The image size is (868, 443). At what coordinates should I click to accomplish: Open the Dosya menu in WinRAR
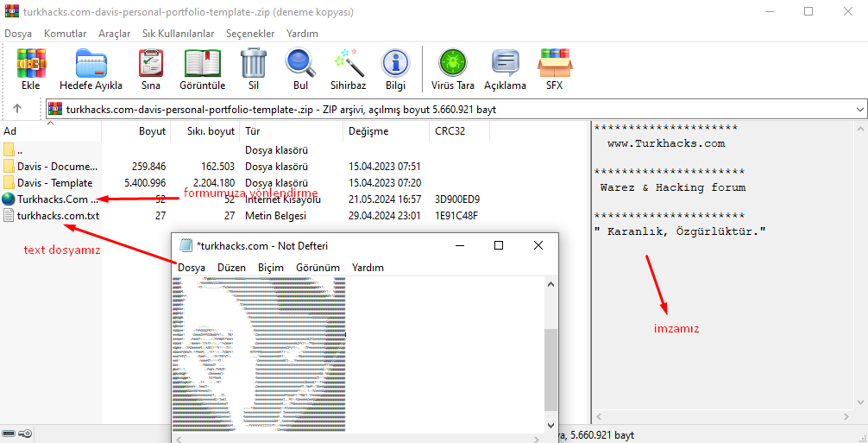(18, 34)
